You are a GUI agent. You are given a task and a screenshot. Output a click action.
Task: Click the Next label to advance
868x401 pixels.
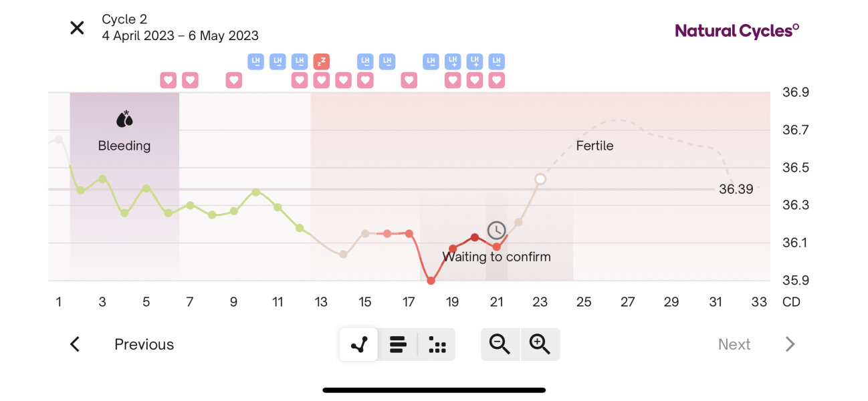(x=734, y=344)
